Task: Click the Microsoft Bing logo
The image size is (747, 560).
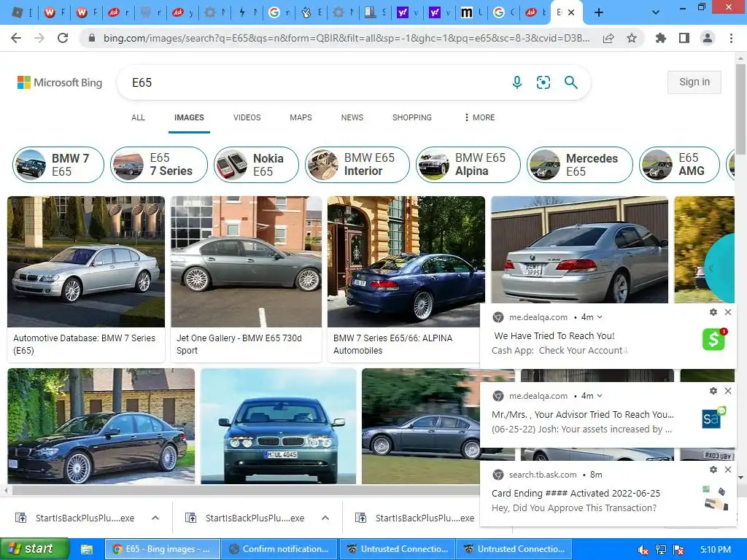Action: 60,82
